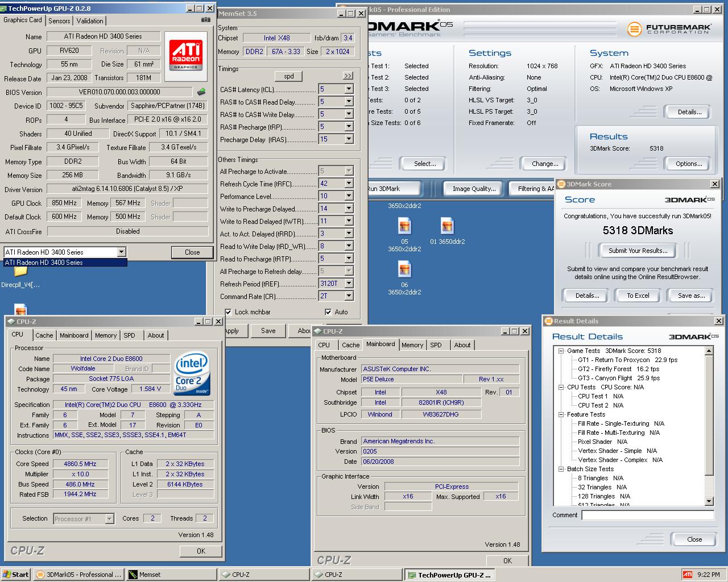Viewport: 728px width, 582px height.
Task: Click the To Excel button
Action: coord(638,296)
